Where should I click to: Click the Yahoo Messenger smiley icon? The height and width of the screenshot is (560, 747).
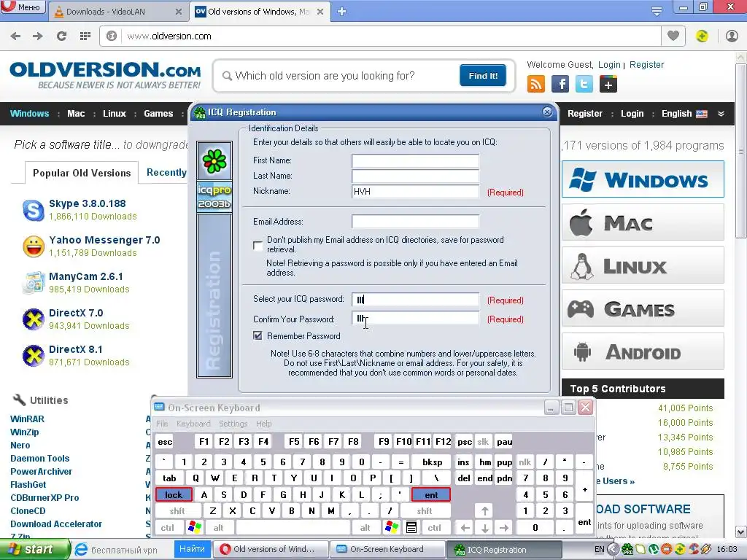pyautogui.click(x=34, y=246)
